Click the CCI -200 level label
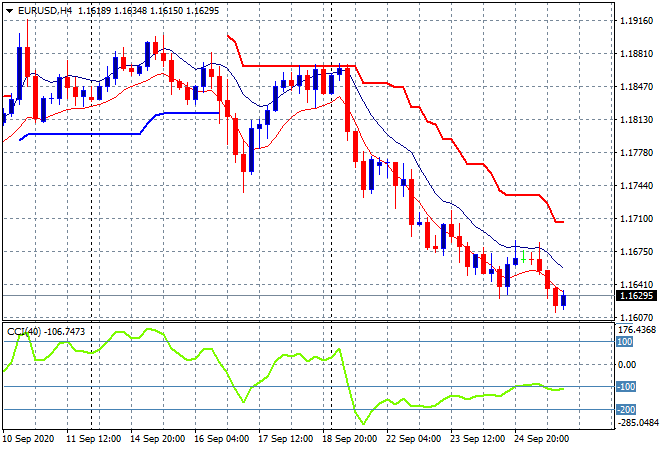This screenshot has width=660, height=450. pyautogui.click(x=626, y=409)
